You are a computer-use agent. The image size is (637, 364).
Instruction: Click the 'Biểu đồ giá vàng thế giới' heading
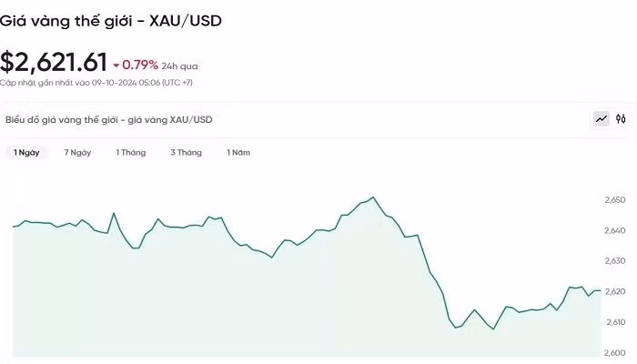coord(109,119)
